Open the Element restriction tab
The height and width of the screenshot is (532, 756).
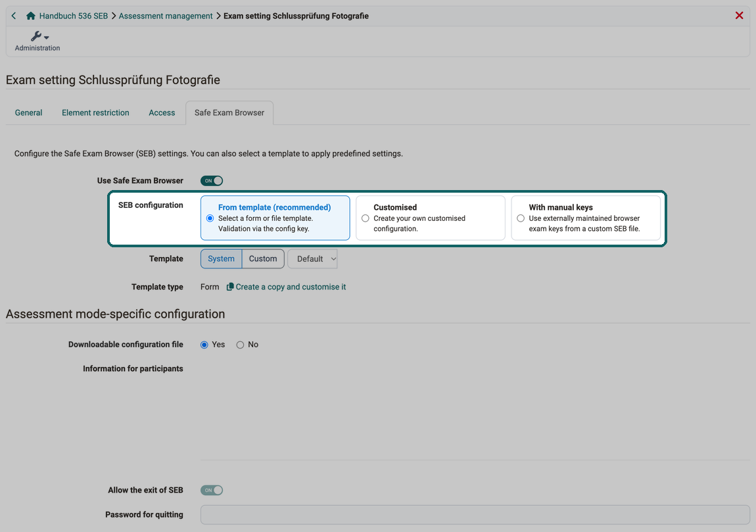click(95, 112)
